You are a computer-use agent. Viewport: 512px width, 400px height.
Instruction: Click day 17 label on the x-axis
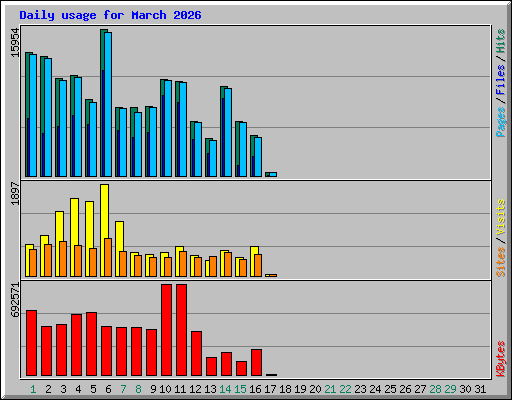click(270, 389)
